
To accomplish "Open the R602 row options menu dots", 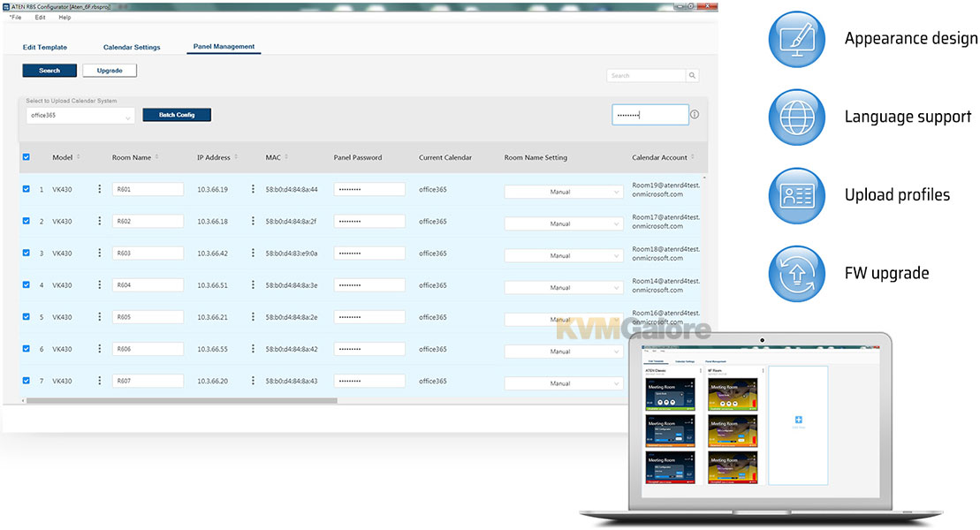I will (x=99, y=221).
